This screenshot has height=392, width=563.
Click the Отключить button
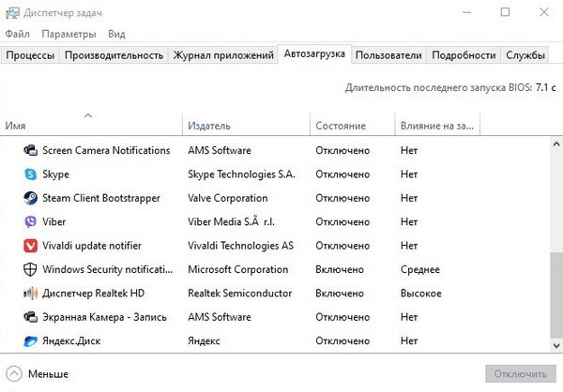tap(521, 374)
